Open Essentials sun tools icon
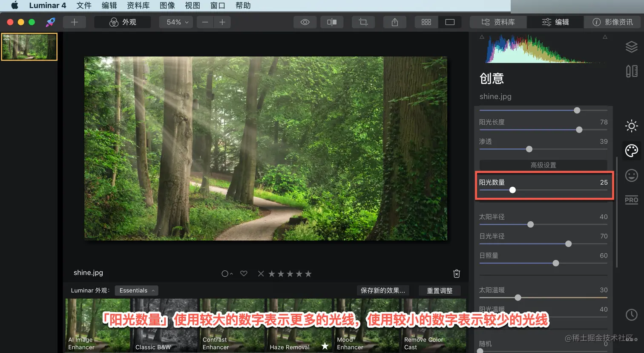The image size is (644, 353). (631, 126)
